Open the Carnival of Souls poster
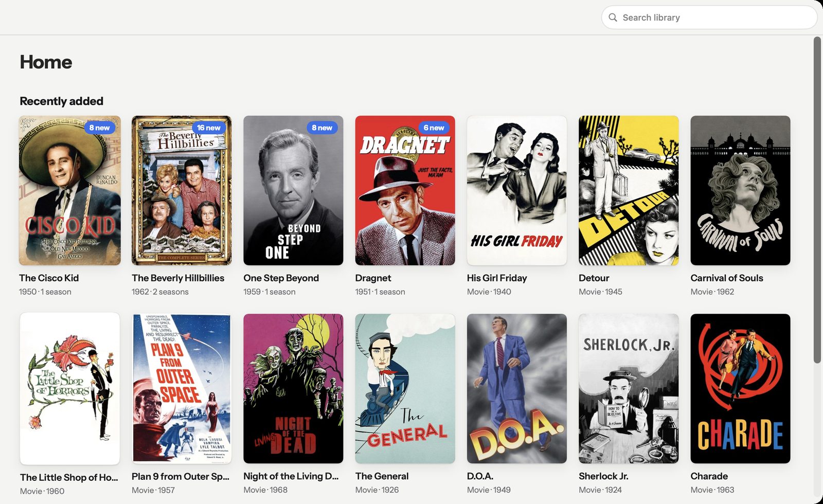Image resolution: width=823 pixels, height=504 pixels. tap(740, 190)
